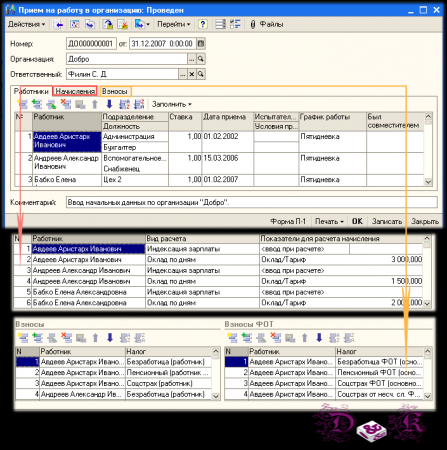Click the help question mark icon
447x450 pixels.
pyautogui.click(x=202, y=24)
